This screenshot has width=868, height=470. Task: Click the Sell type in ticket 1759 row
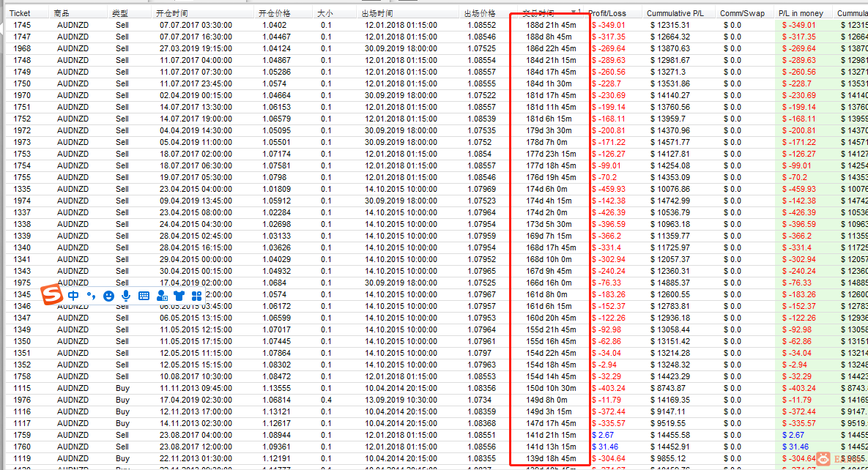122,435
